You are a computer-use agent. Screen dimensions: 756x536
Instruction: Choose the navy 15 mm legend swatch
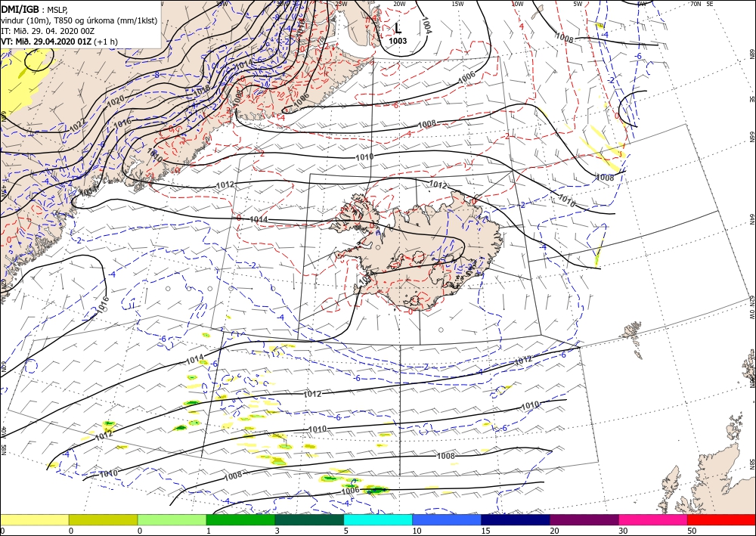coord(516,519)
